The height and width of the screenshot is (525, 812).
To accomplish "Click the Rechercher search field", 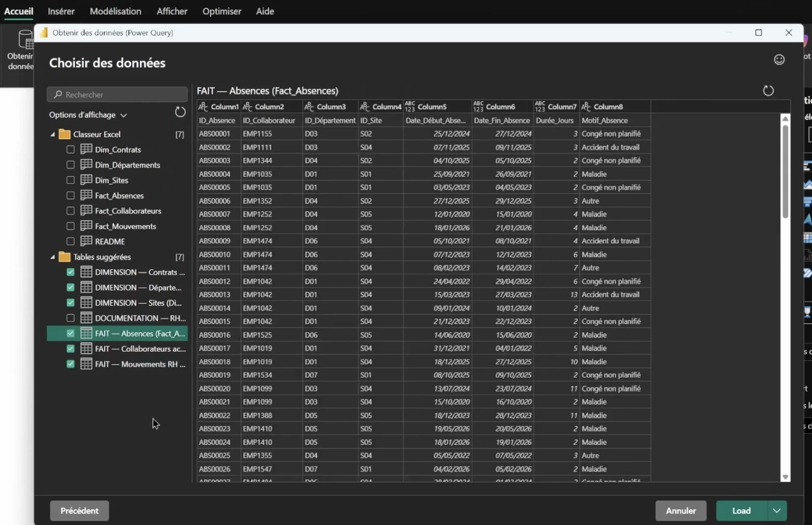I will (117, 94).
